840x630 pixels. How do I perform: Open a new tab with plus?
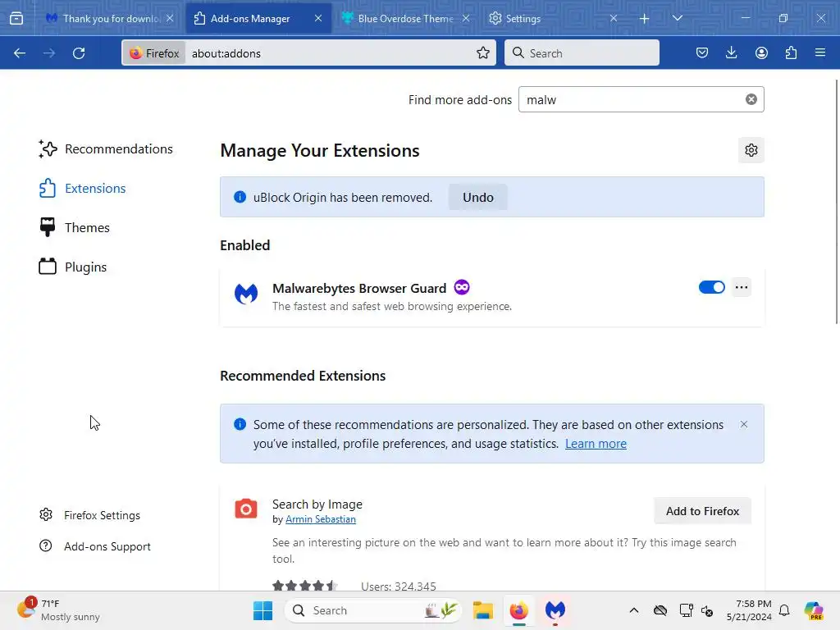(644, 19)
